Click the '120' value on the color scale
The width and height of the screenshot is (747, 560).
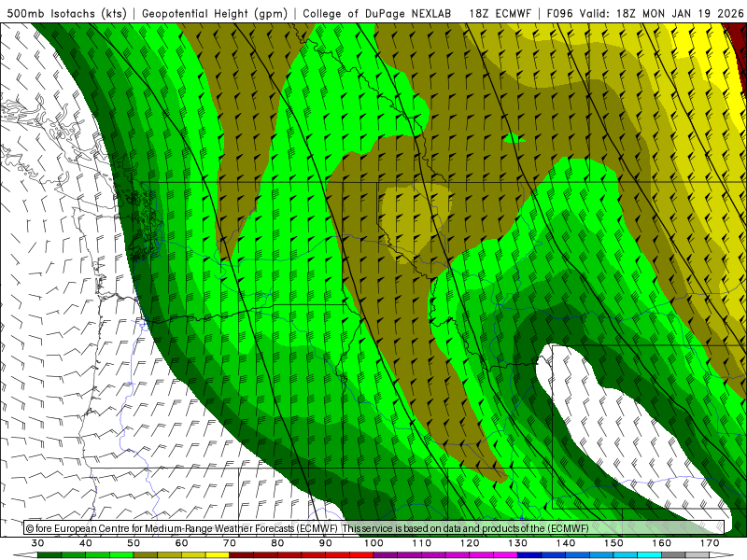[470, 543]
